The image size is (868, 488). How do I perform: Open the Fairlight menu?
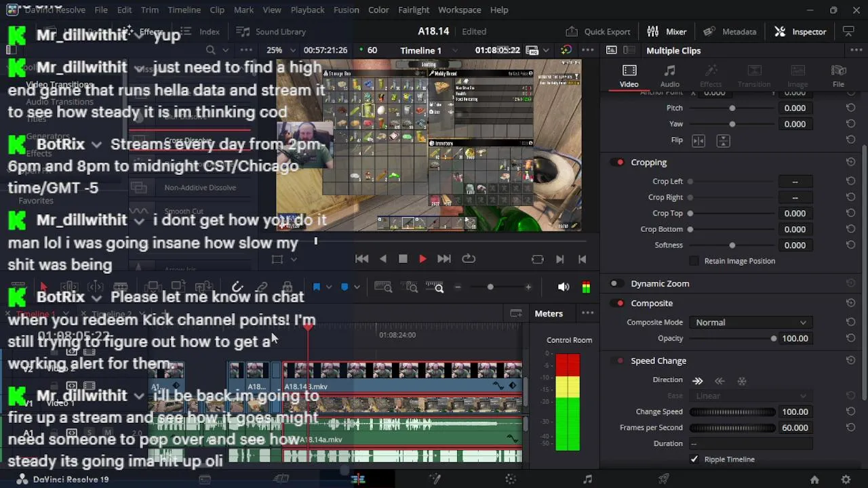(x=414, y=10)
